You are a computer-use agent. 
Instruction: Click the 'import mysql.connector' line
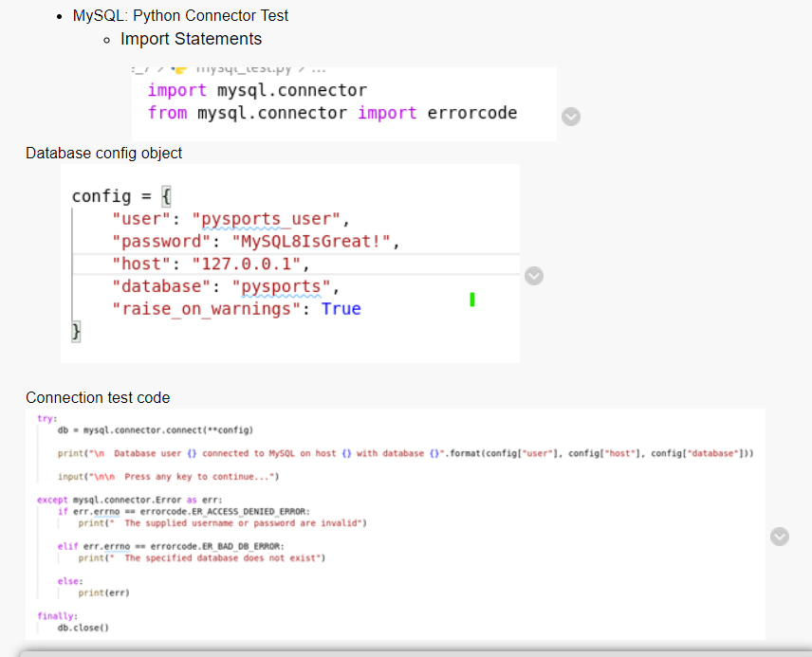(x=257, y=90)
